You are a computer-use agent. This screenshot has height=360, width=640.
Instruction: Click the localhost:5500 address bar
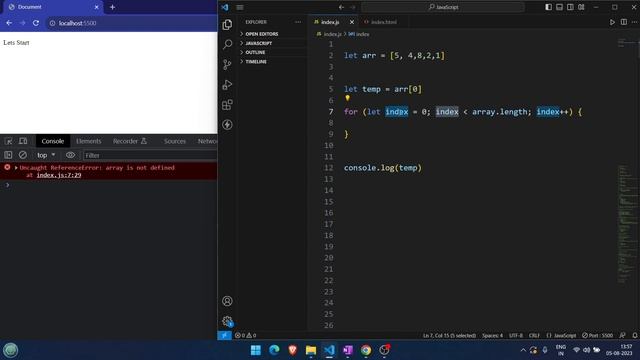coord(131,23)
